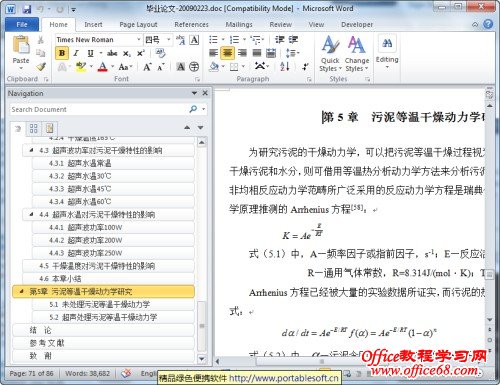Toggle Align Text Right

pyautogui.click(x=242, y=53)
